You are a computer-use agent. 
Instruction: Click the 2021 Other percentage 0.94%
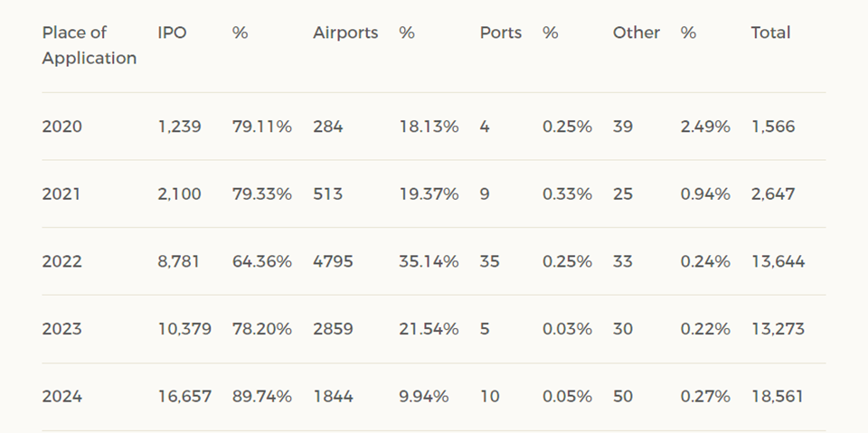coord(704,194)
